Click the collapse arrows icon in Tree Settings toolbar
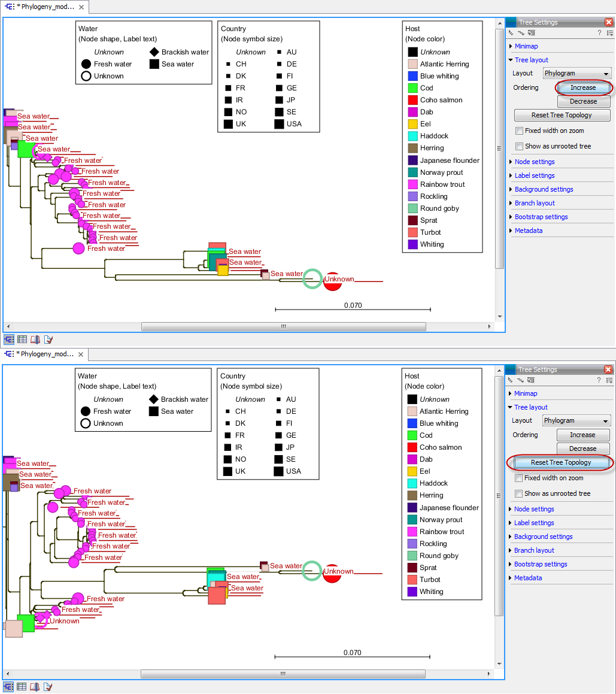The image size is (616, 694). click(520, 33)
